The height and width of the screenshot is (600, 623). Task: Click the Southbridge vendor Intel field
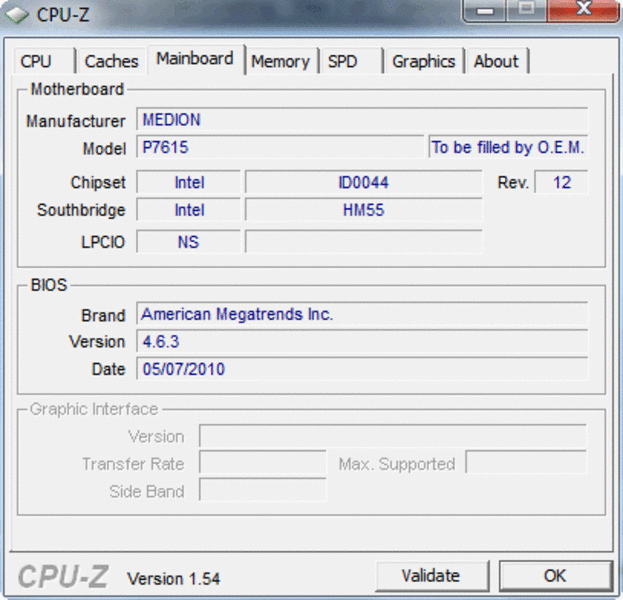coord(189,210)
